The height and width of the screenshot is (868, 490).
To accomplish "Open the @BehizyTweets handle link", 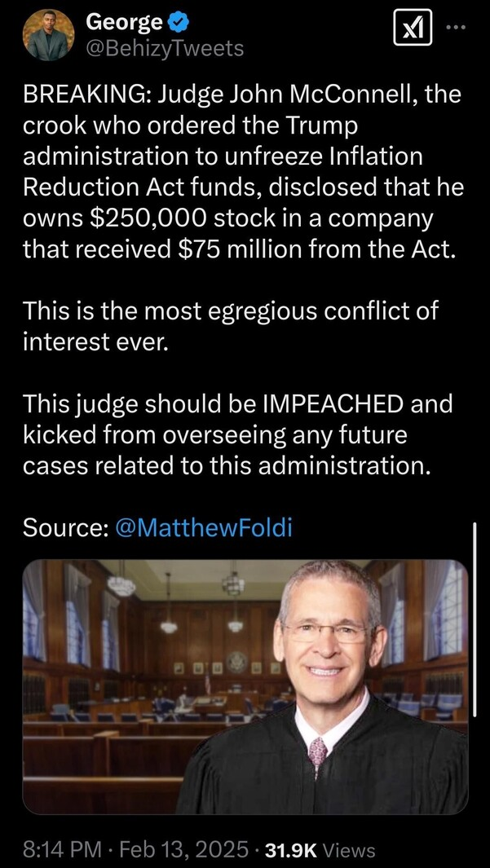I will tap(165, 49).
